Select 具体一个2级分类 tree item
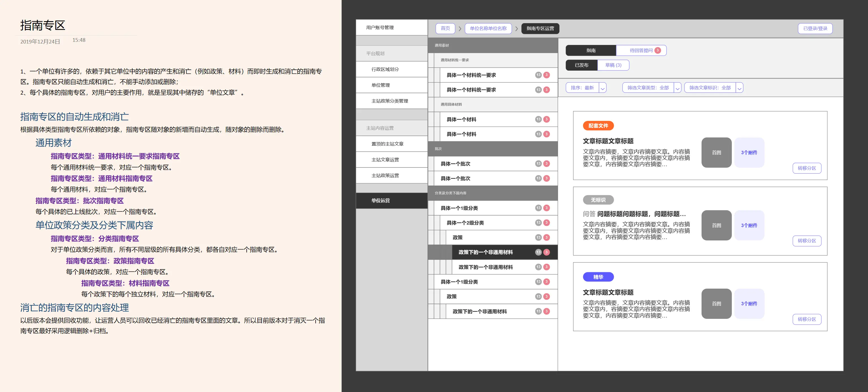 click(x=465, y=223)
